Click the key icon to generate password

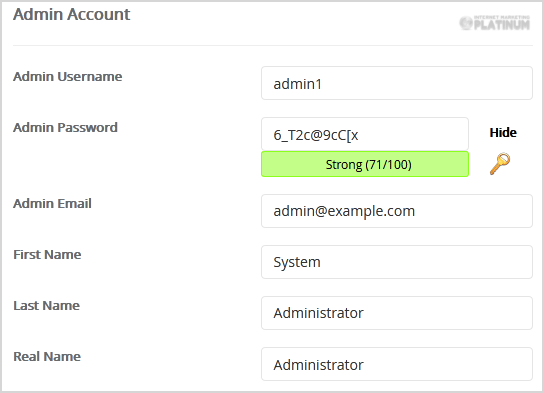[x=500, y=164]
